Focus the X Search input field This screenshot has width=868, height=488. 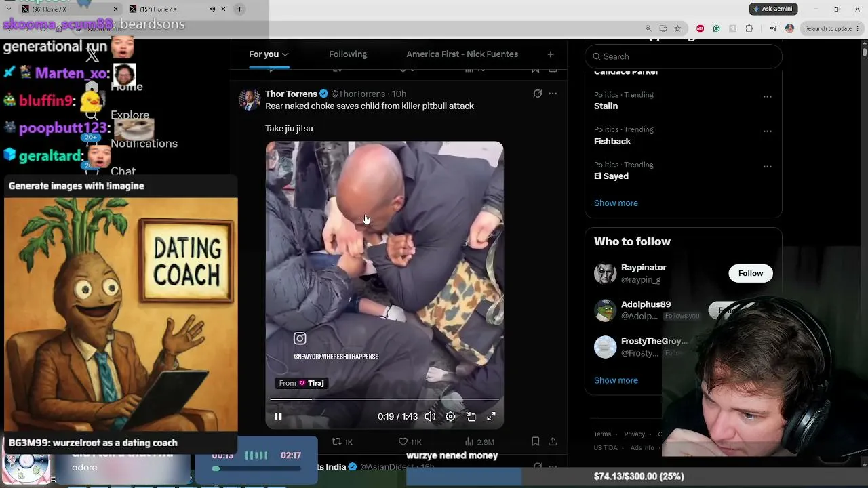684,56
